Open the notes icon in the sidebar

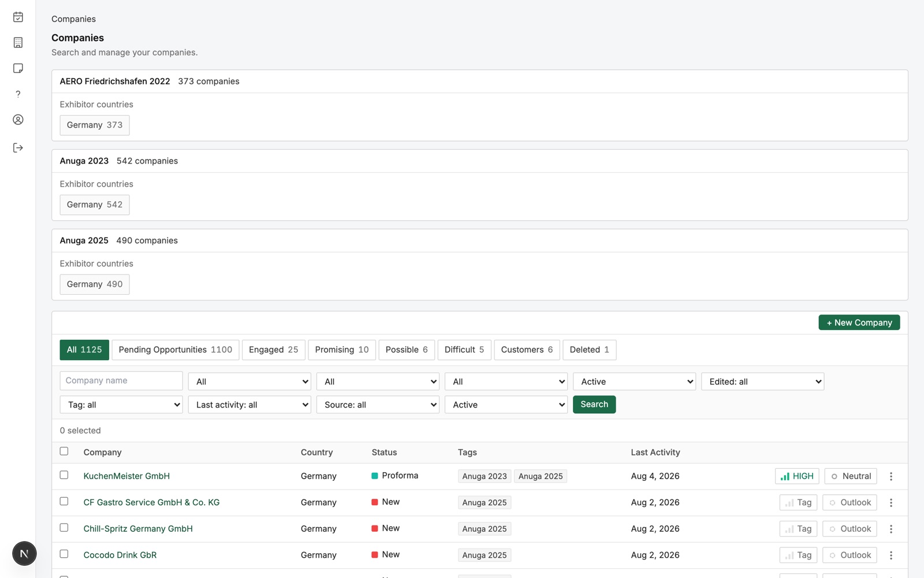(x=18, y=68)
